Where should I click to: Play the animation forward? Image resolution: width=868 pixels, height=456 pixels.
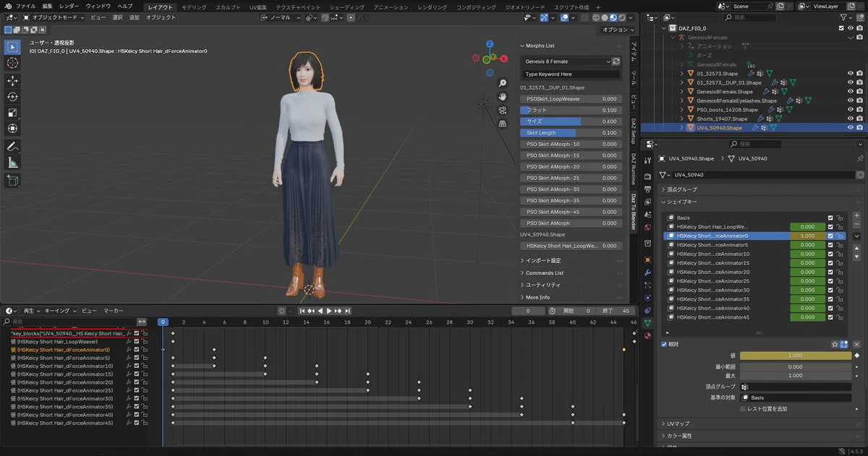pyautogui.click(x=328, y=311)
